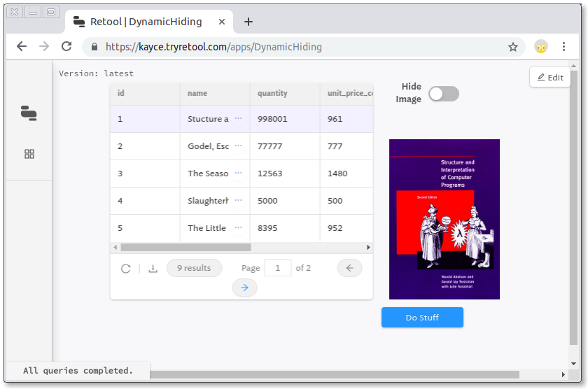
Task: Download the table data
Action: coord(153,269)
